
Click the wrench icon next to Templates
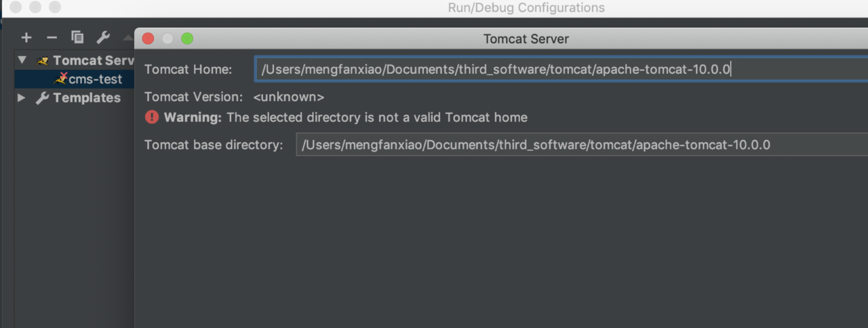[x=42, y=98]
